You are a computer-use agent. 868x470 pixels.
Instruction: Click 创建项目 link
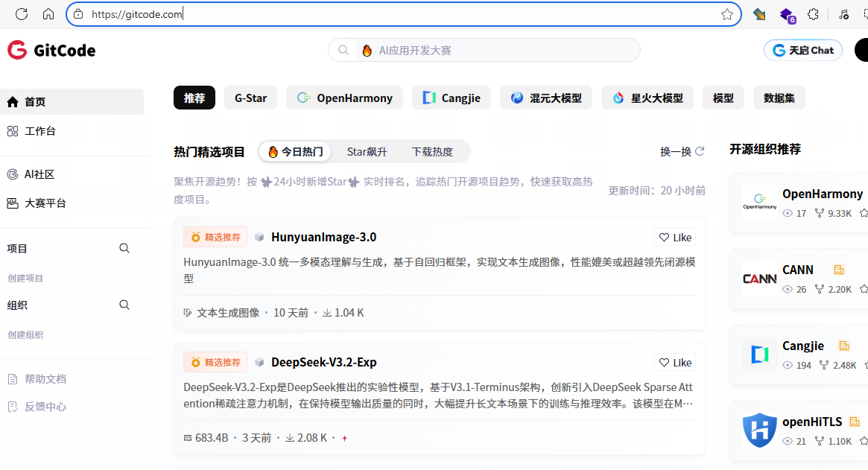point(25,279)
